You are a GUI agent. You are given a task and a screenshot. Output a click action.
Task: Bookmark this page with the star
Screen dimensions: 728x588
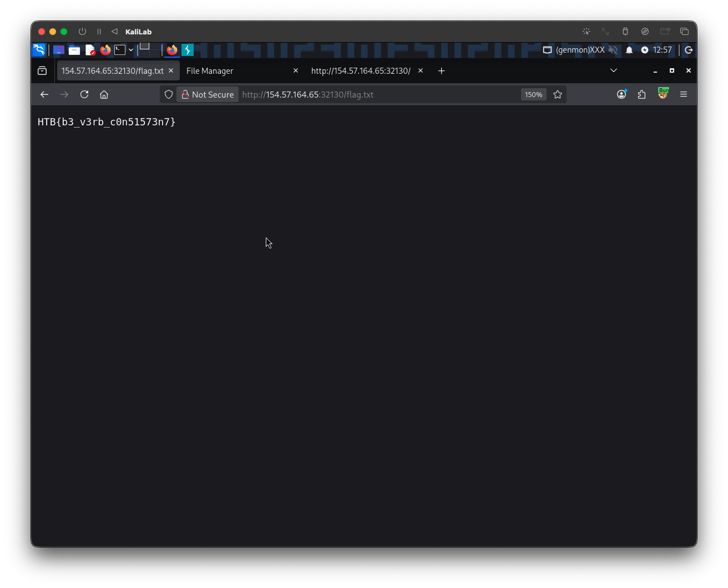pyautogui.click(x=558, y=94)
